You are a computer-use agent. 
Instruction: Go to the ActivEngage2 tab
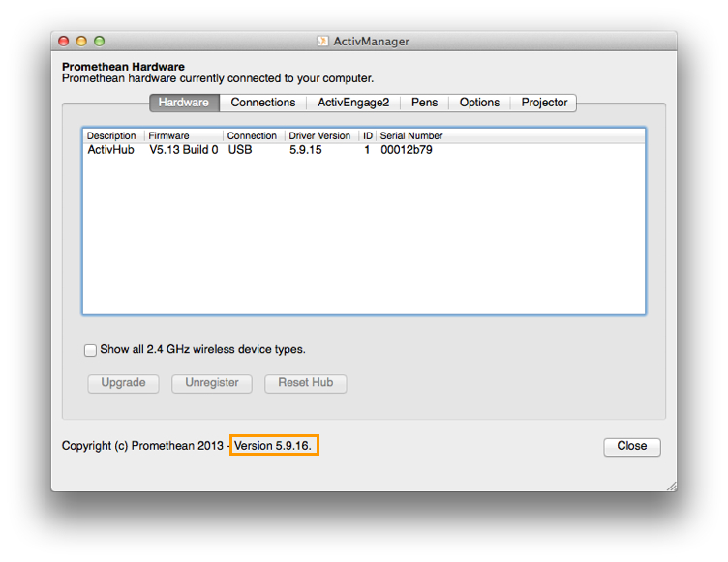353,103
